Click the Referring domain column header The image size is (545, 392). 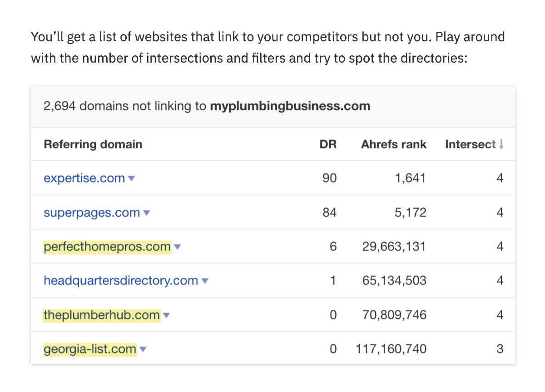[x=93, y=144]
